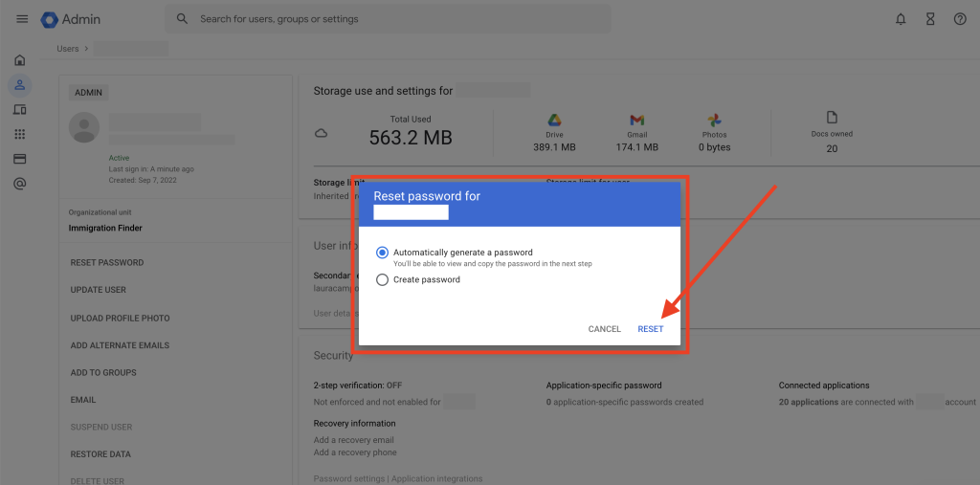This screenshot has width=980, height=485.
Task: Open the Account @ sidebar icon
Action: tap(20, 184)
